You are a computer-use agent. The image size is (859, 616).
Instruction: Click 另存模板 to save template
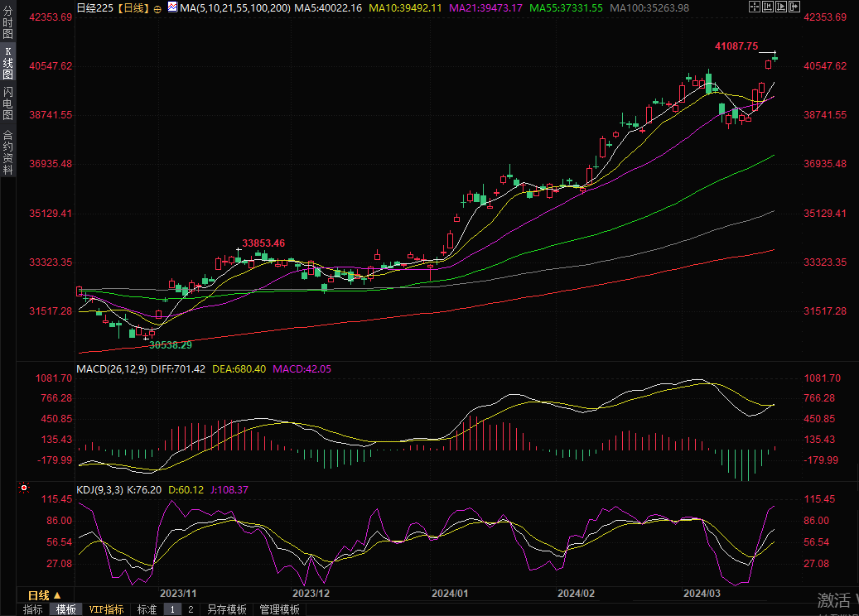pyautogui.click(x=226, y=609)
